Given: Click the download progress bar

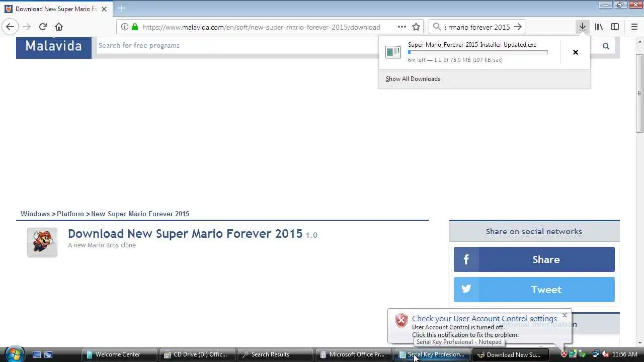Looking at the screenshot, I should 477,52.
